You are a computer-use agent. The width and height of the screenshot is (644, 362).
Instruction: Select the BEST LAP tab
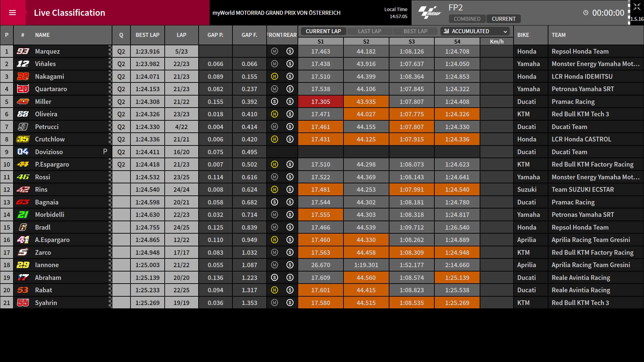pos(415,31)
